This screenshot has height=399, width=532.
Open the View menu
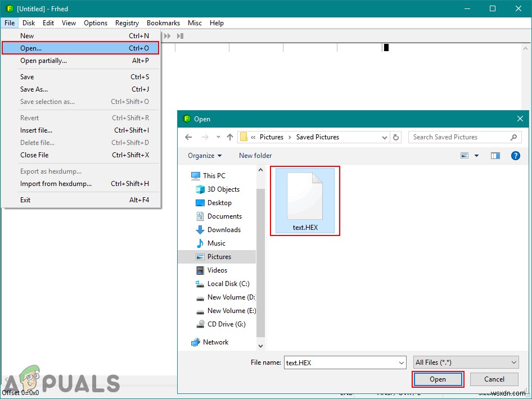69,22
